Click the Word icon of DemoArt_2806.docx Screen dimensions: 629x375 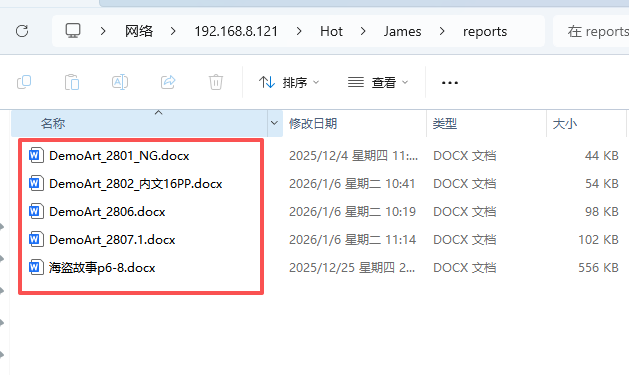(36, 211)
